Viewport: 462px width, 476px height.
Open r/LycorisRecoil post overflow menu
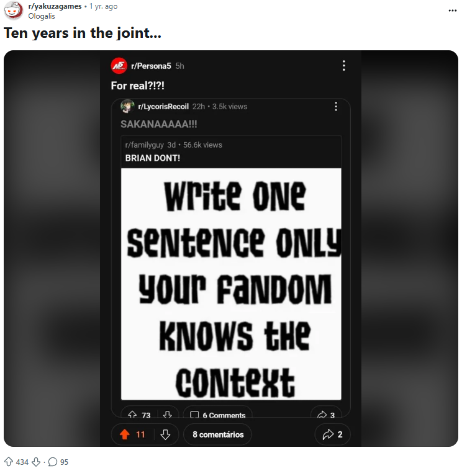(x=336, y=107)
